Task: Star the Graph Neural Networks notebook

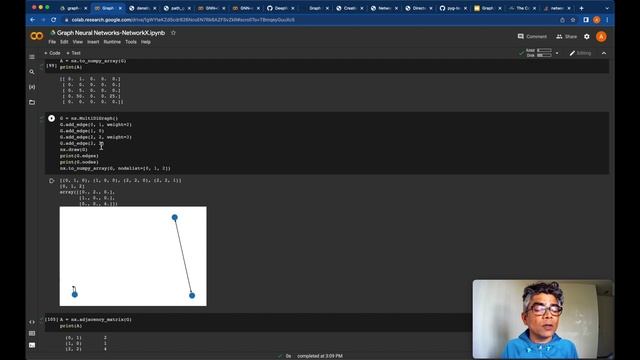Action: (x=173, y=33)
